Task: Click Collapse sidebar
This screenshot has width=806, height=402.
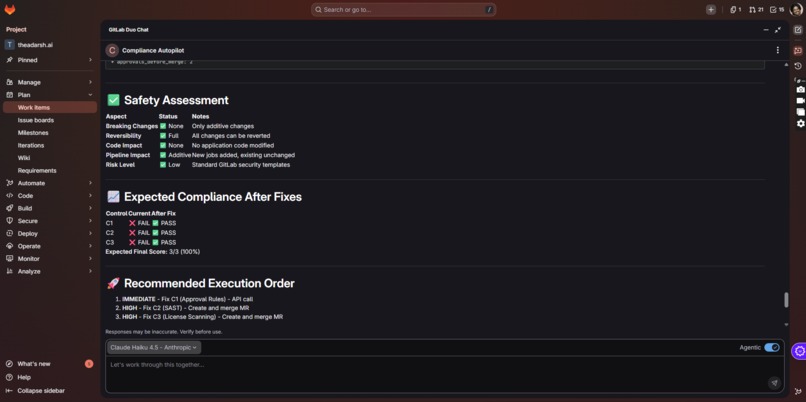Action: (x=41, y=391)
